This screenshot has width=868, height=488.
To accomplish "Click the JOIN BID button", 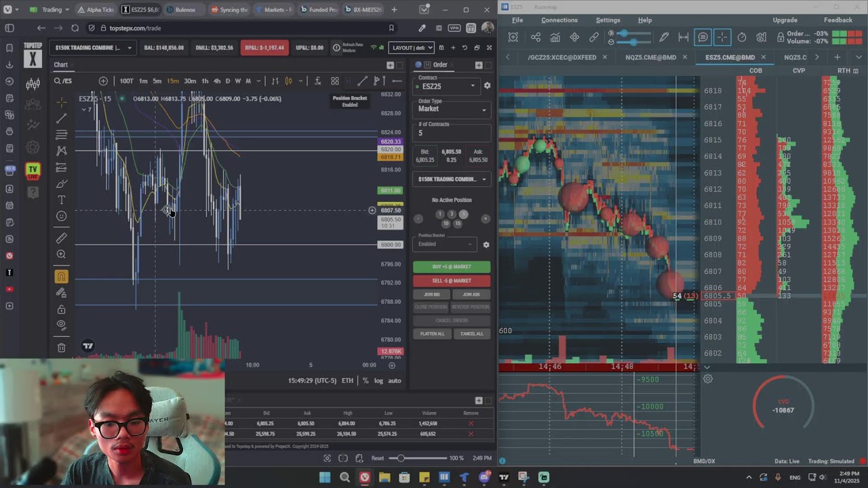I will [x=432, y=294].
